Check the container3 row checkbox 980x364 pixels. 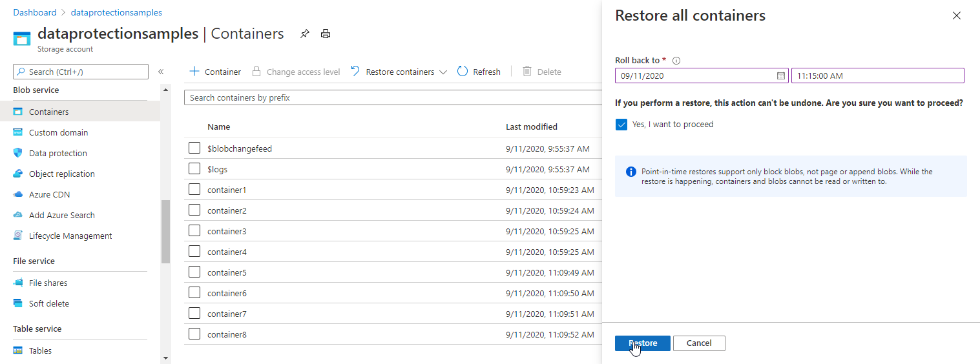pos(194,231)
